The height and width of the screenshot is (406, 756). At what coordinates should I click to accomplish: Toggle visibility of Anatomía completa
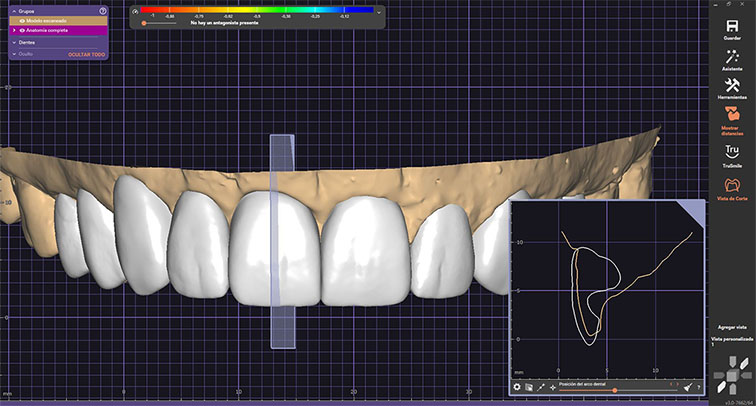21,31
